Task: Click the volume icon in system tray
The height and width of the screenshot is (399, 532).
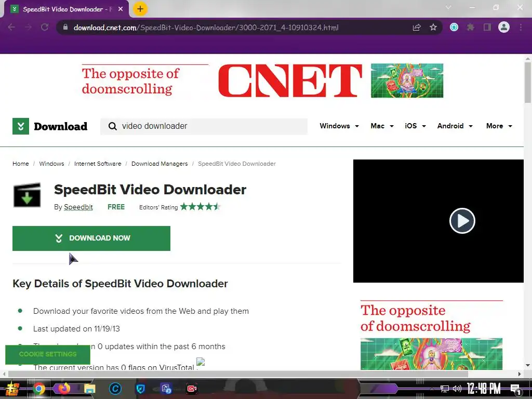Action: (457, 389)
